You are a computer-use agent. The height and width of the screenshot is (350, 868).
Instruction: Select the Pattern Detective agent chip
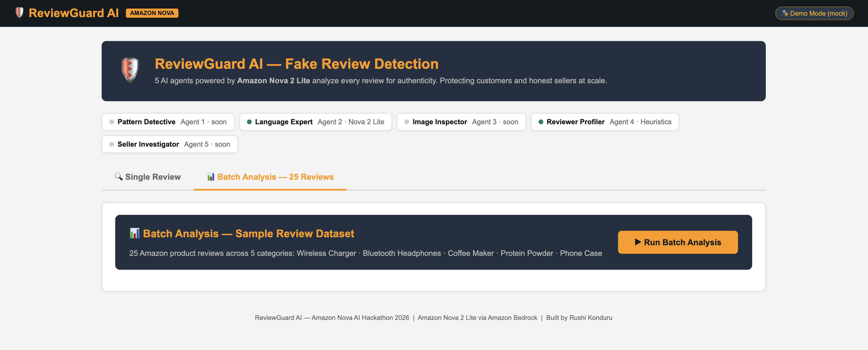[x=168, y=122]
